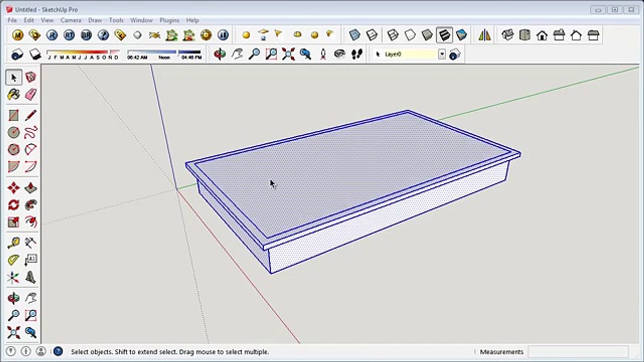644x362 pixels.
Task: Select the Polygon tool
Action: coord(14,149)
